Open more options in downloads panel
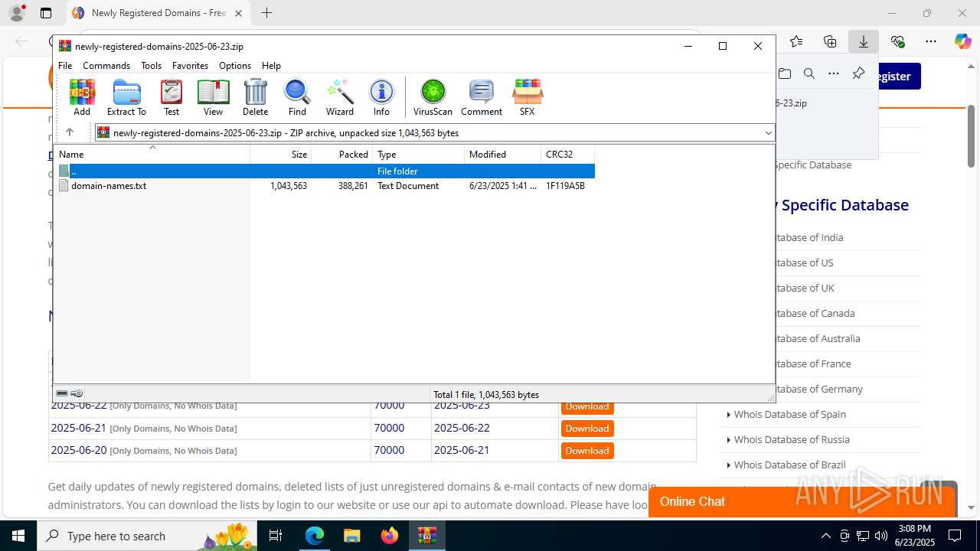The image size is (980, 551). pos(834,73)
